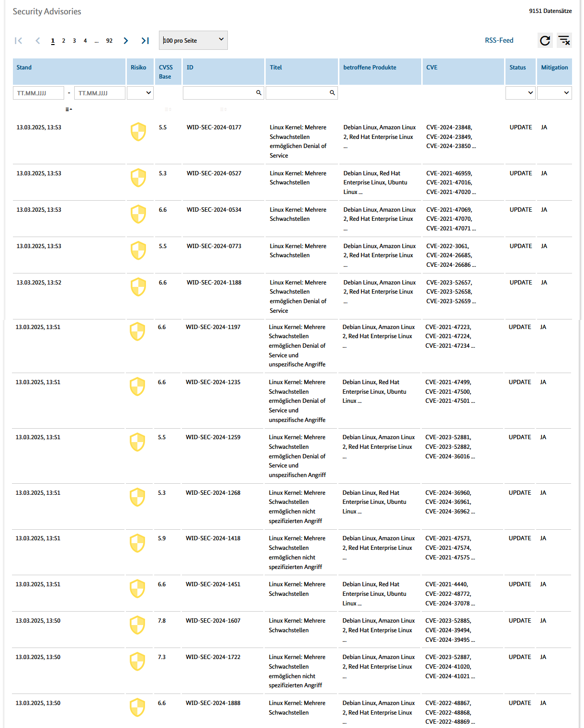Click the Titel column header
The image size is (584, 728).
click(x=302, y=72)
